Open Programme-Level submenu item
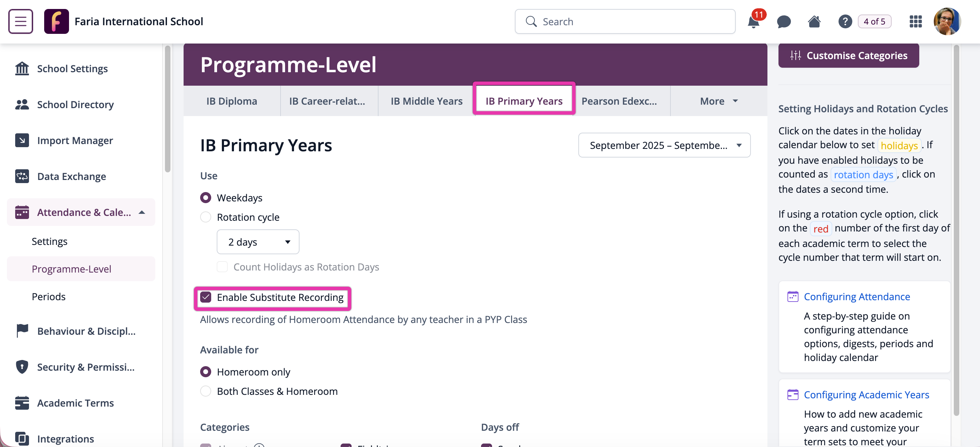Viewport: 980px width, 447px height. pos(81,269)
